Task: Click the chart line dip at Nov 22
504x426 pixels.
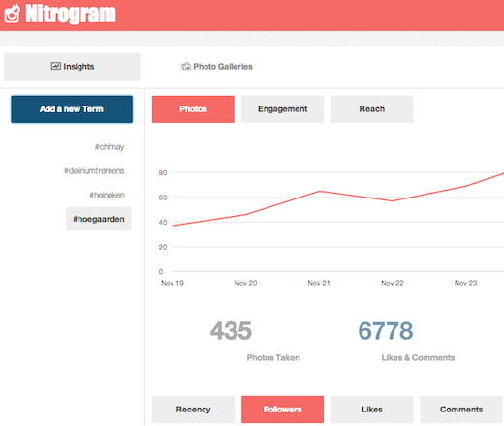Action: [x=393, y=200]
